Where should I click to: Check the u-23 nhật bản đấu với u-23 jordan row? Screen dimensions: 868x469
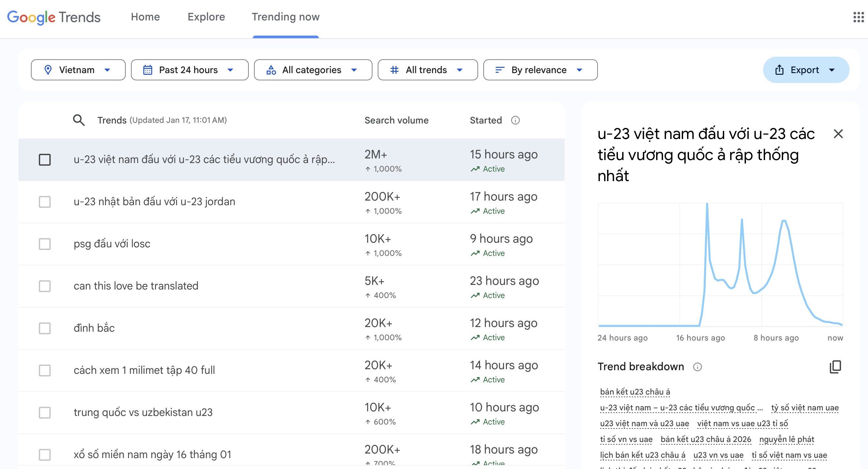pos(44,202)
